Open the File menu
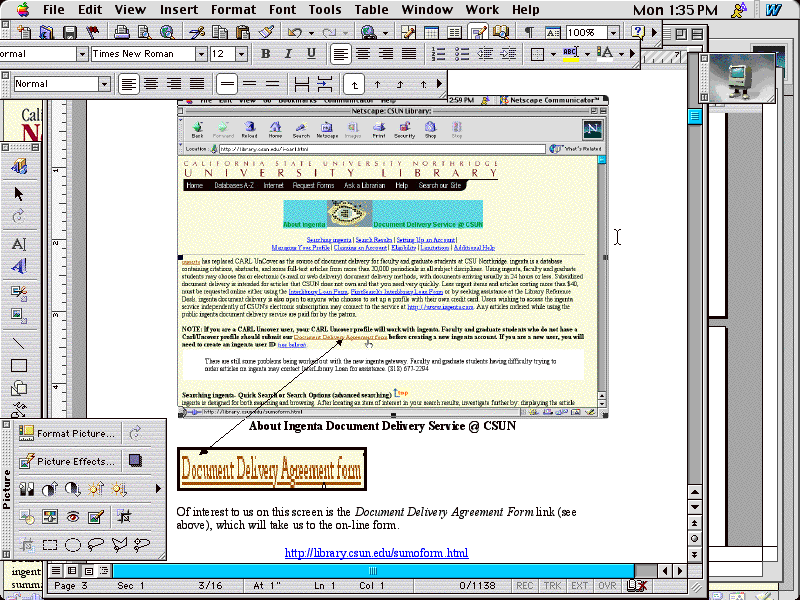The image size is (800, 600). (x=54, y=10)
